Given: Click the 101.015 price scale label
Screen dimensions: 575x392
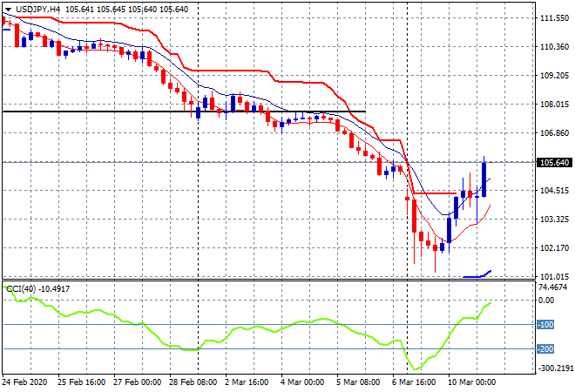Looking at the screenshot, I should tap(554, 276).
